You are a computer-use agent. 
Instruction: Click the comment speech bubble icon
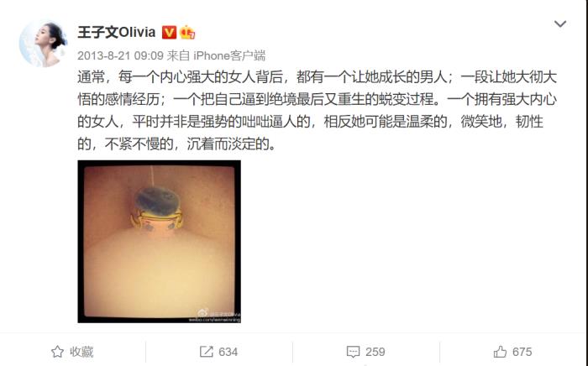(353, 352)
